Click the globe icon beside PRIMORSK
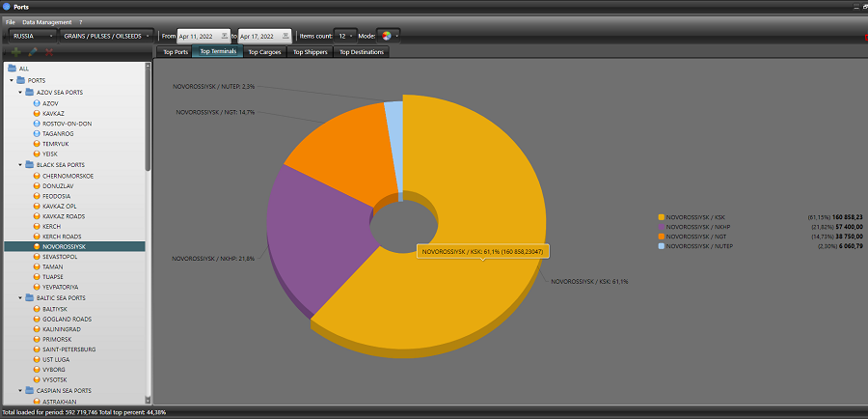This screenshot has width=868, height=419. (37, 339)
